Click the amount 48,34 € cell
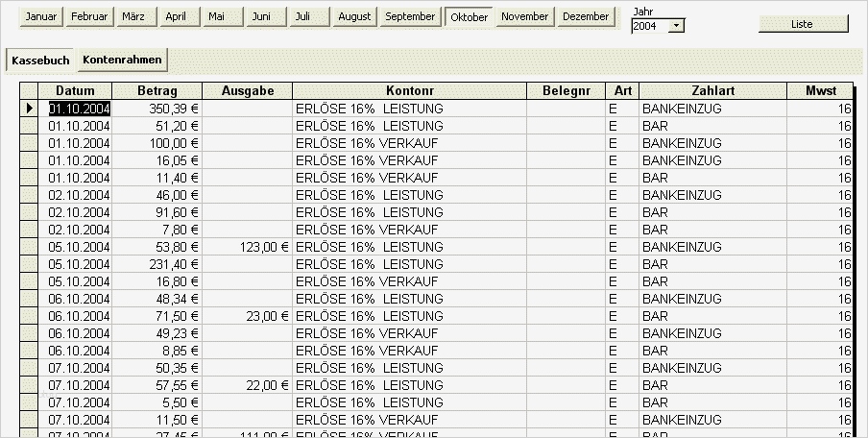The image size is (868, 438). click(157, 299)
